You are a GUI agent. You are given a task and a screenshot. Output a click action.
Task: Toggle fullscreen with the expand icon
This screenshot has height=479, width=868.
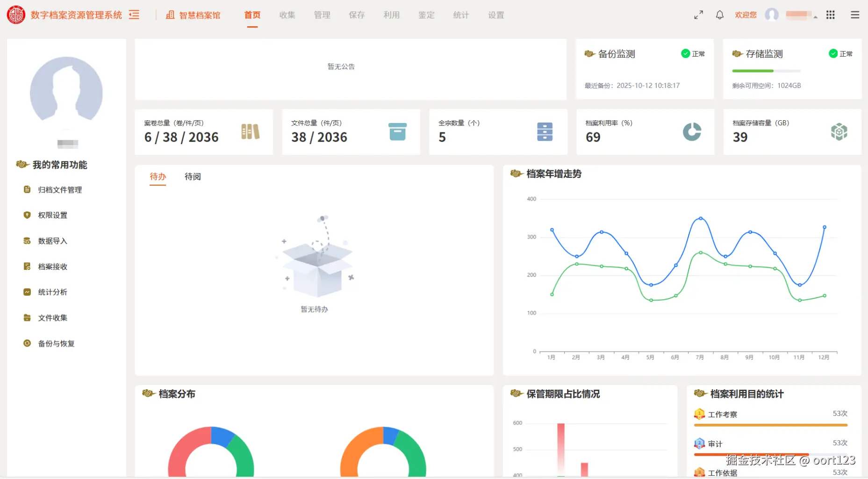pos(698,15)
